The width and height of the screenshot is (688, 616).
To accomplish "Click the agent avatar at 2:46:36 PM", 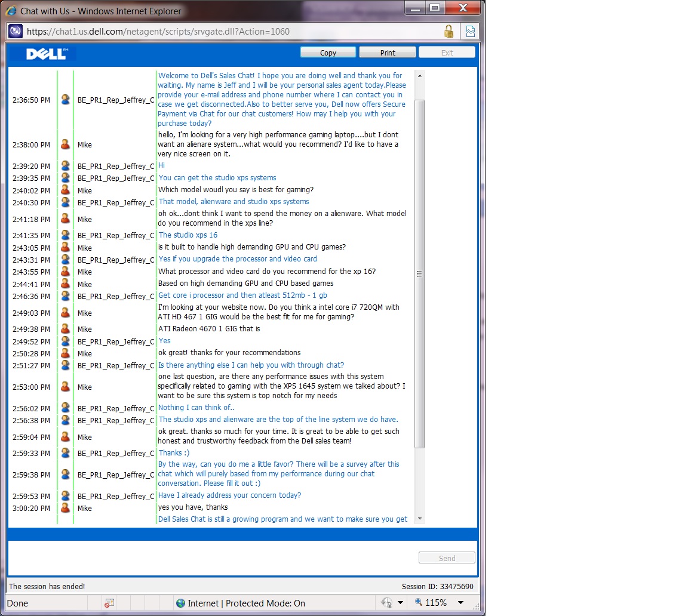I will [65, 296].
